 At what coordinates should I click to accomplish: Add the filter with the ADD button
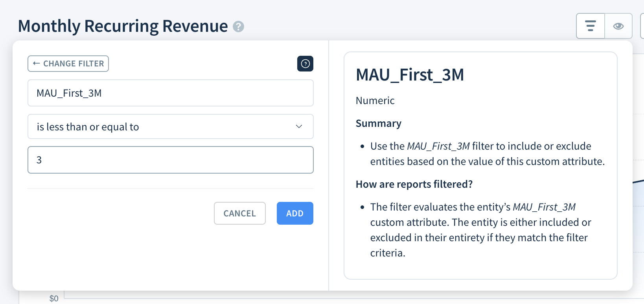coord(295,213)
